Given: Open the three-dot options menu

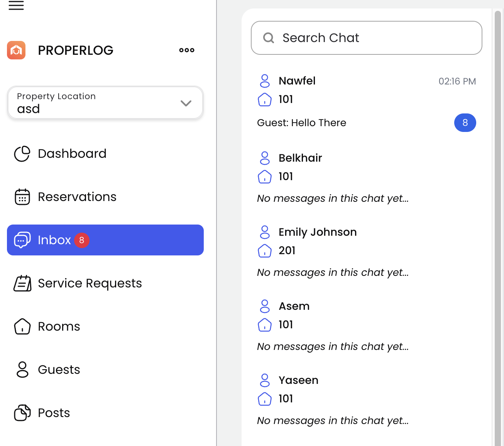Looking at the screenshot, I should 187,50.
